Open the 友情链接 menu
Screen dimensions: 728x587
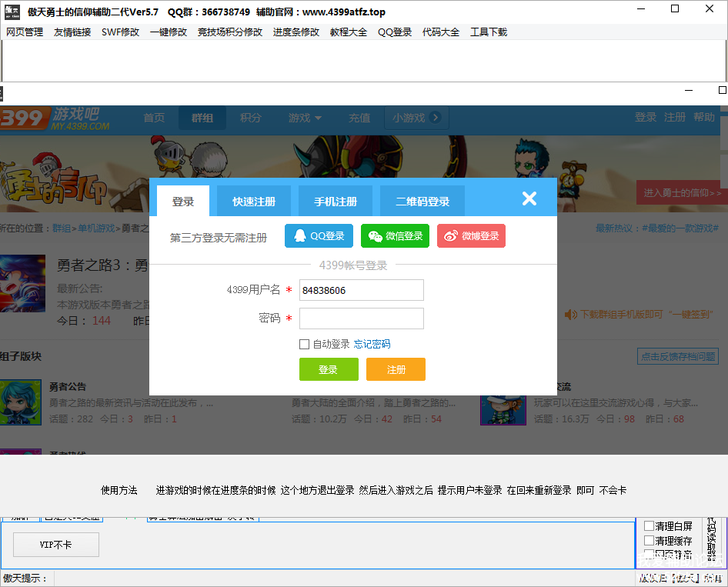tap(72, 32)
